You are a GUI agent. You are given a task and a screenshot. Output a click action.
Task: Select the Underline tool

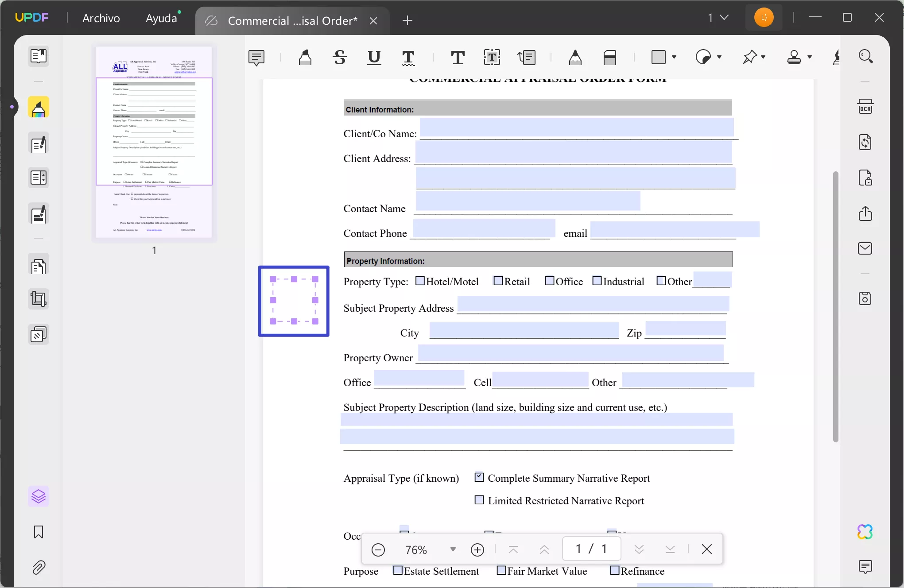click(x=374, y=57)
